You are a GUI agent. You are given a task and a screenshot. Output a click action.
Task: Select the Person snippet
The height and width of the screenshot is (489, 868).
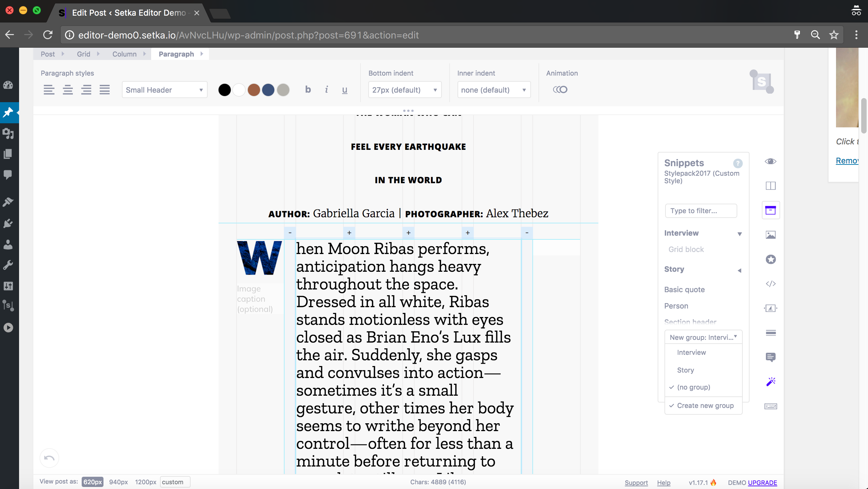pos(676,306)
